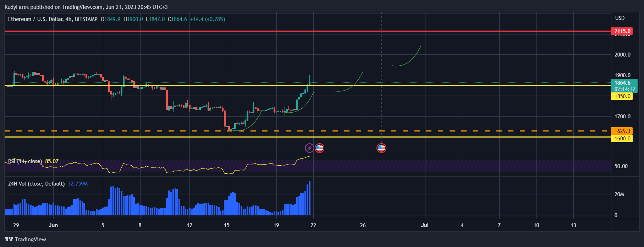This screenshot has height=247, width=644.
Task: Click the RSI value 85.07
Action: (52, 161)
